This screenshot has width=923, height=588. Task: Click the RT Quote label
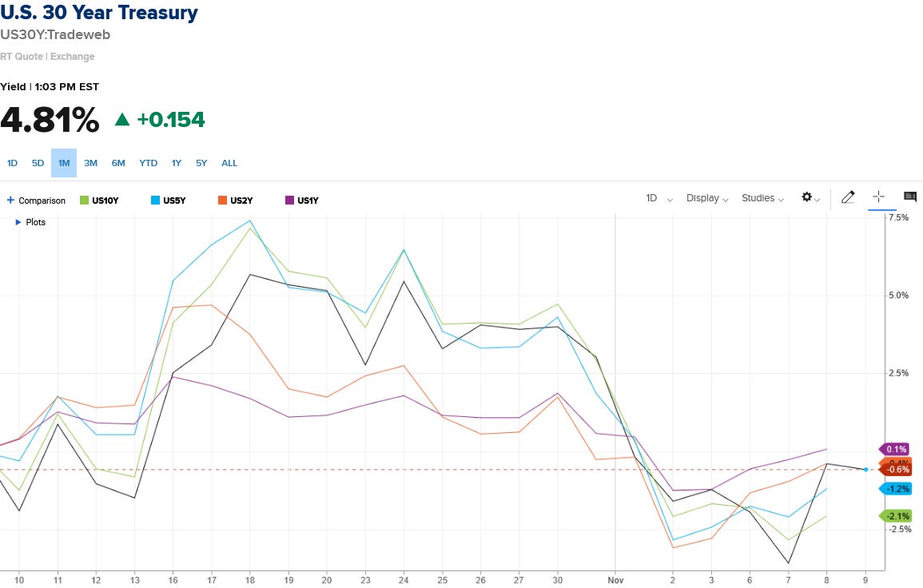pyautogui.click(x=22, y=57)
